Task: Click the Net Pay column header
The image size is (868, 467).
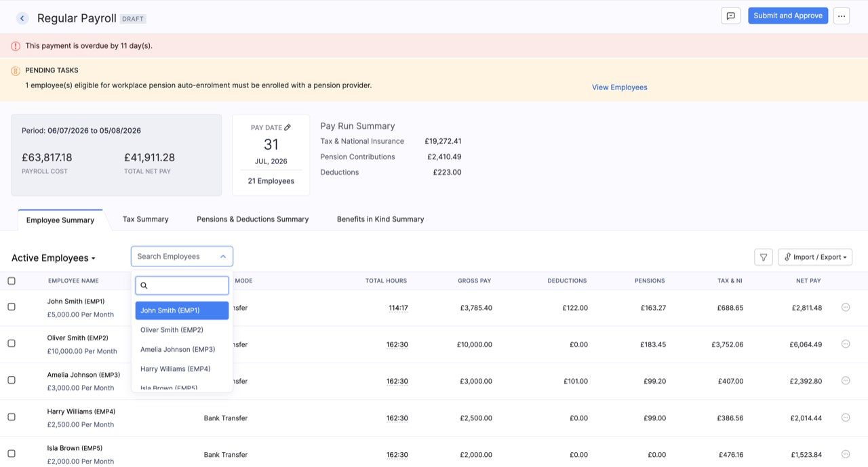Action: click(809, 281)
